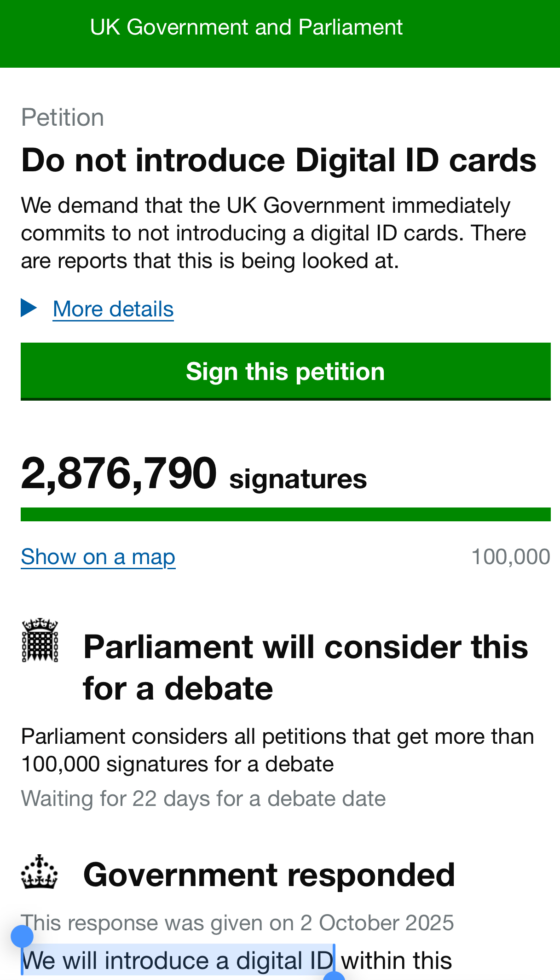Click the petition description paragraph
The image size is (560, 980).
[273, 233]
